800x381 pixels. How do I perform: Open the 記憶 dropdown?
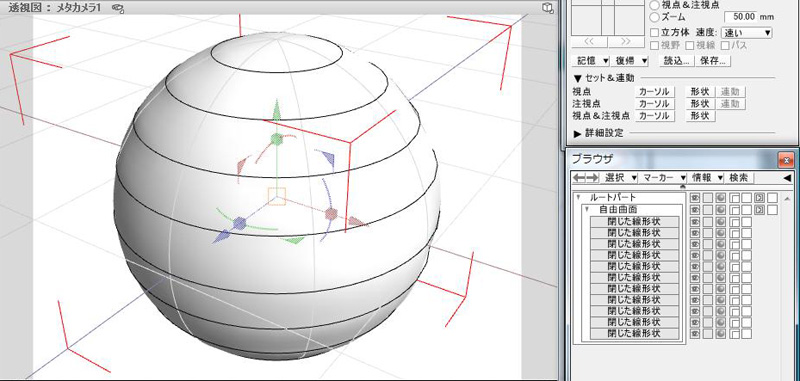tap(590, 60)
